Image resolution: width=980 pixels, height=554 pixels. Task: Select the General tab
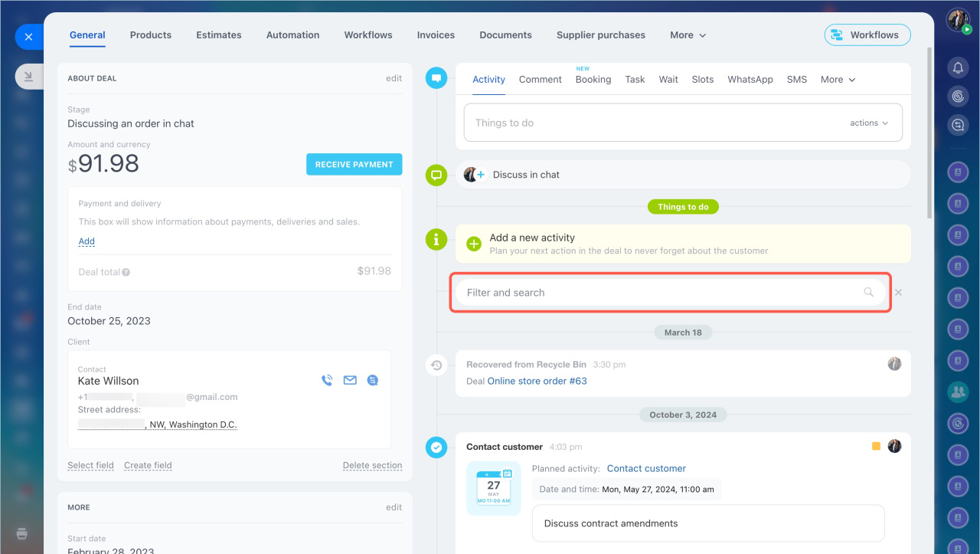point(87,35)
